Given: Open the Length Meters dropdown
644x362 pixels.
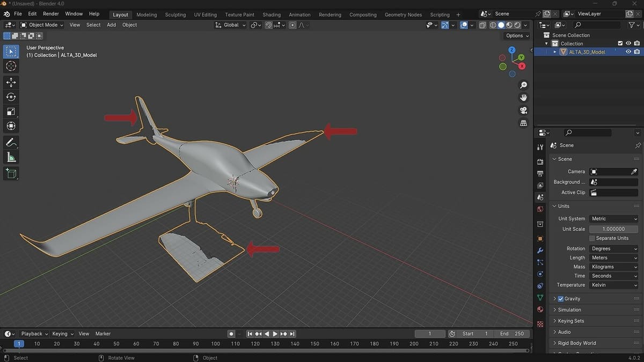Looking at the screenshot, I should click(614, 258).
